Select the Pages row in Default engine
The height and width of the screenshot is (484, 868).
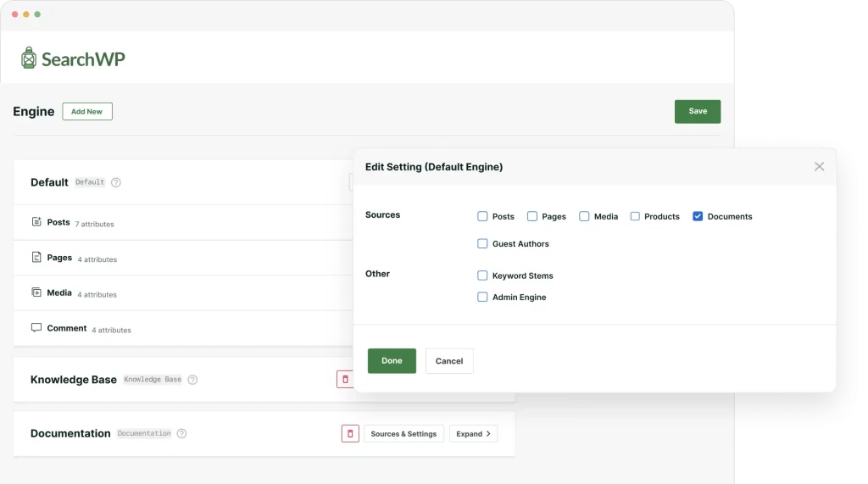point(183,258)
